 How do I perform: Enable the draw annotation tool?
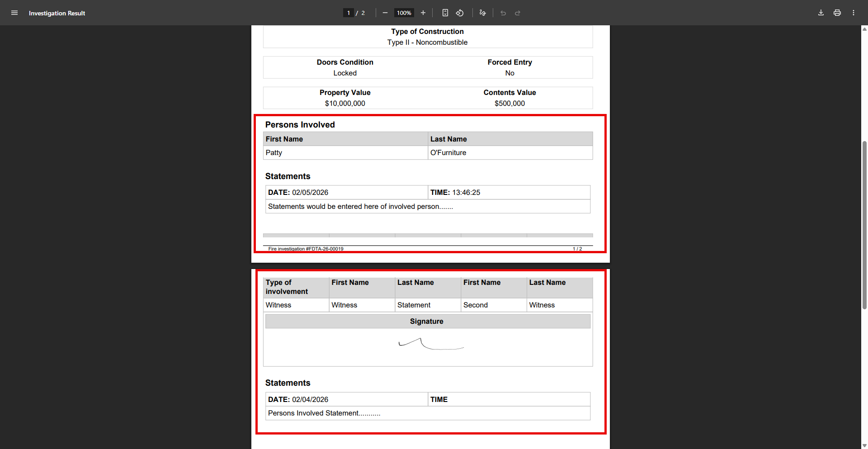[x=482, y=13]
